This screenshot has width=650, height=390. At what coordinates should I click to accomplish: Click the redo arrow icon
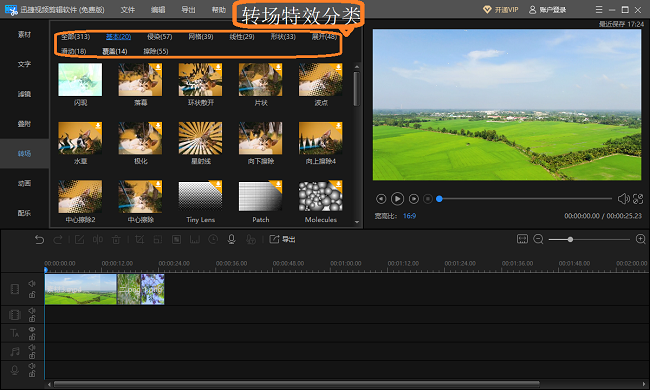(x=58, y=239)
